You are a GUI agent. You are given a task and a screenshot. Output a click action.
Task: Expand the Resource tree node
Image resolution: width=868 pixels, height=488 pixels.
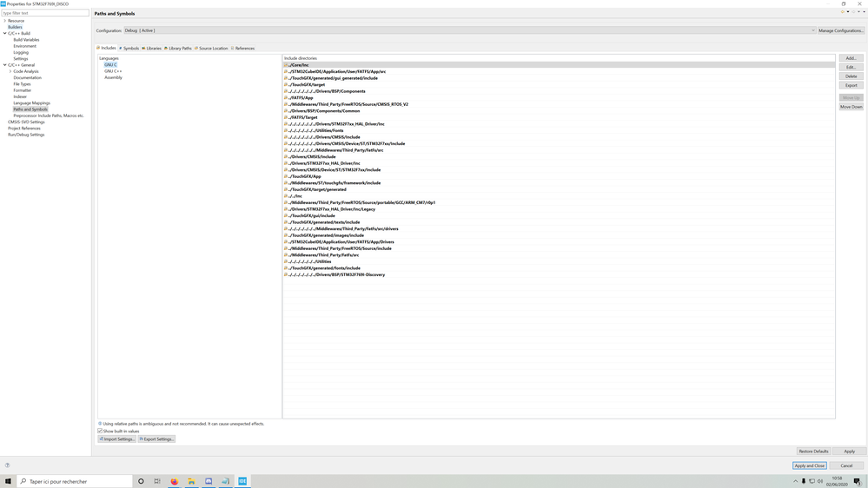click(x=5, y=21)
